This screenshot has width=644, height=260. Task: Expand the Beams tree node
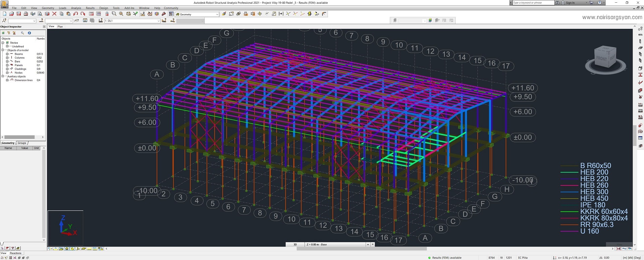click(x=7, y=54)
